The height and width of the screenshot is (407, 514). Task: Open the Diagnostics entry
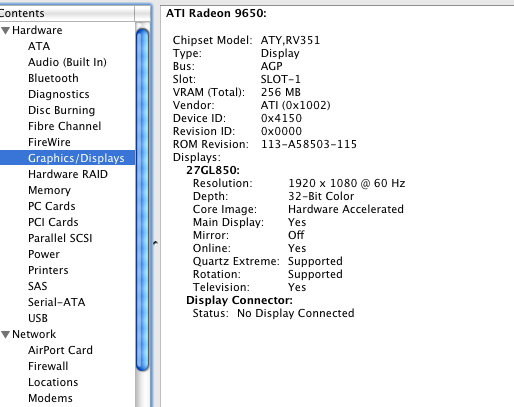tap(59, 94)
